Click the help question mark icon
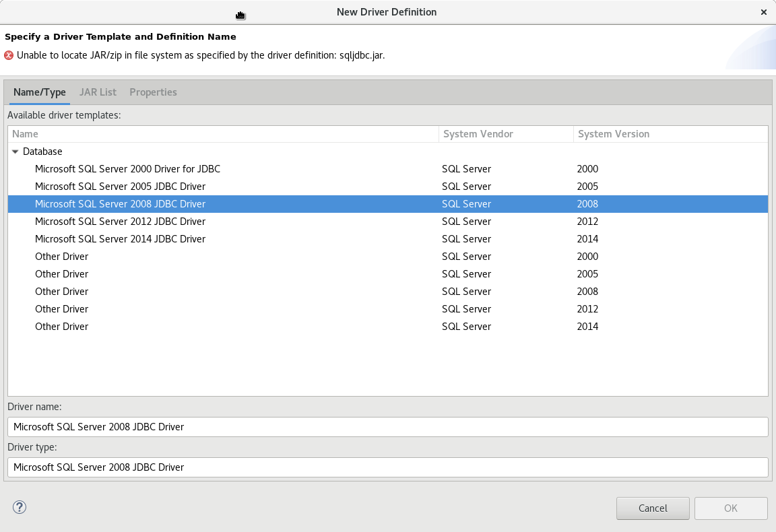The height and width of the screenshot is (532, 776). (20, 508)
